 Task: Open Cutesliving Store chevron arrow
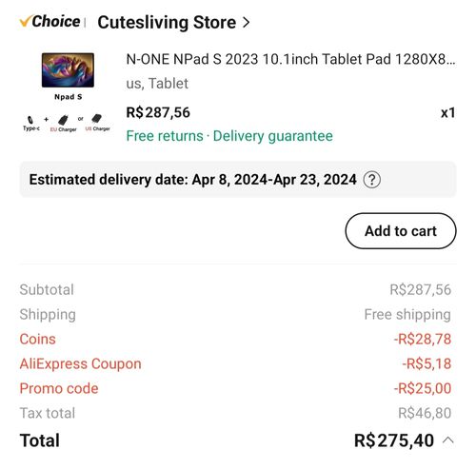(x=246, y=23)
